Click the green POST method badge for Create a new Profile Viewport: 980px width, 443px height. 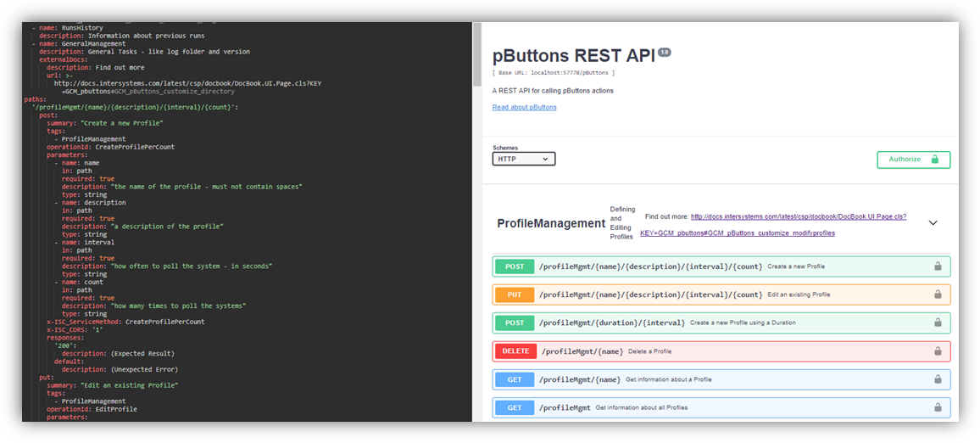515,266
